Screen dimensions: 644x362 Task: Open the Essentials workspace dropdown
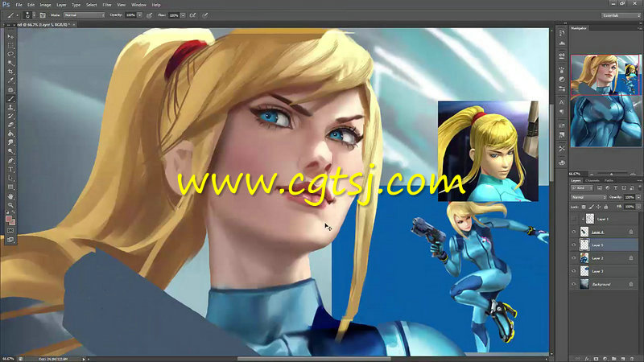(621, 15)
